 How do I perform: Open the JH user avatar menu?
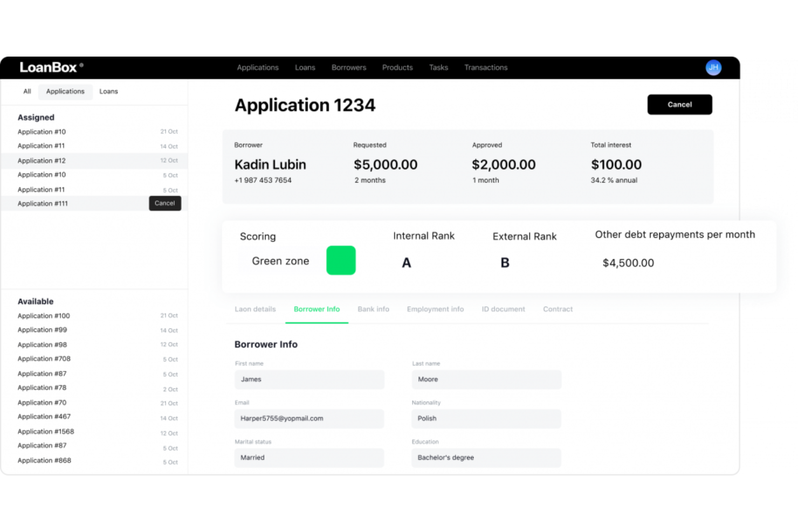[x=713, y=67]
